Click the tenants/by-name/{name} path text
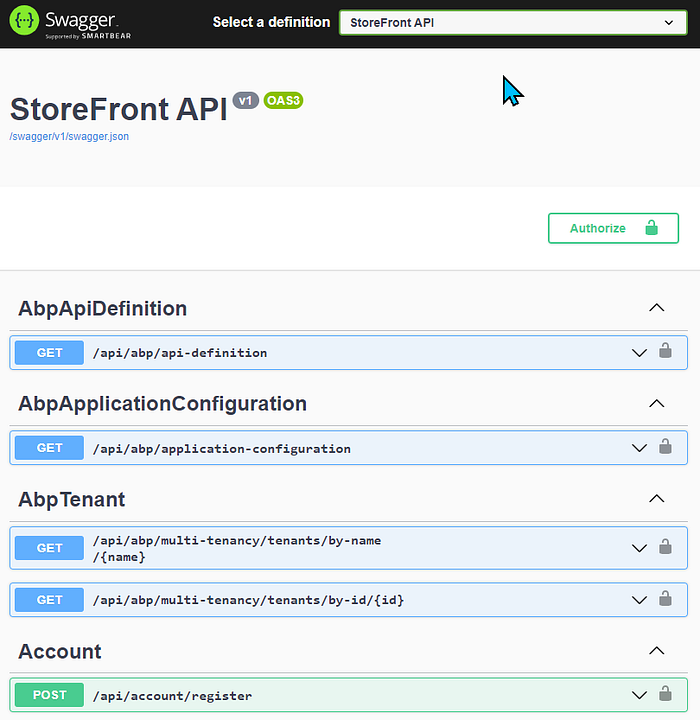This screenshot has width=700, height=720. pos(237,549)
